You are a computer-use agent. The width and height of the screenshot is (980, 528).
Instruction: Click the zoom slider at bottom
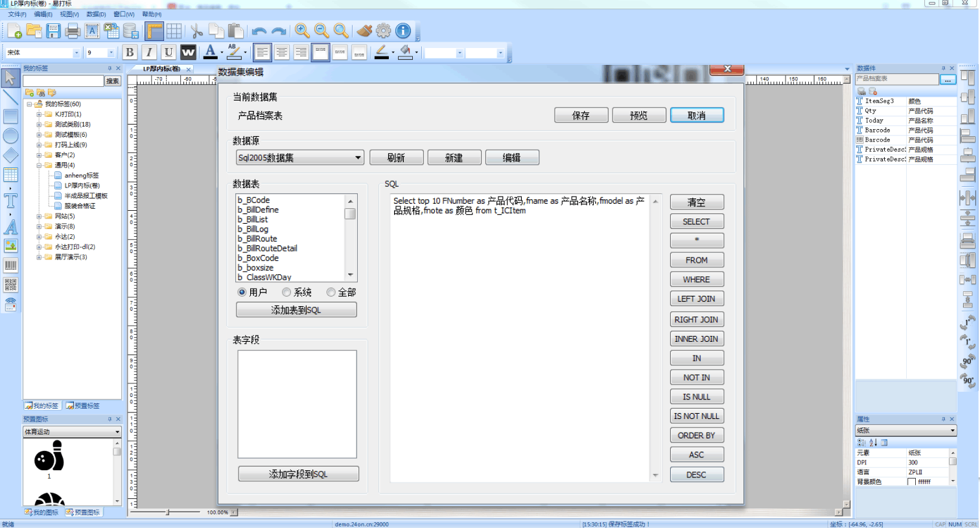[x=168, y=512]
